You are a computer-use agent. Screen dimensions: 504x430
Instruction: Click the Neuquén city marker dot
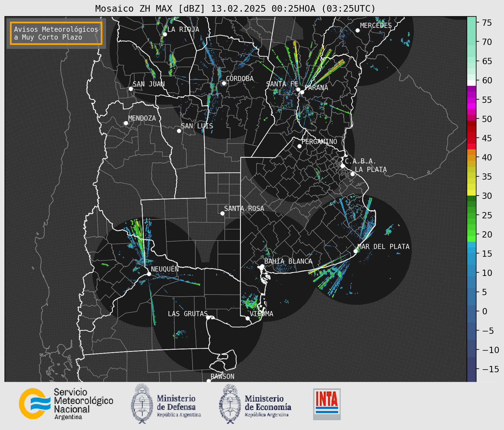coord(149,274)
